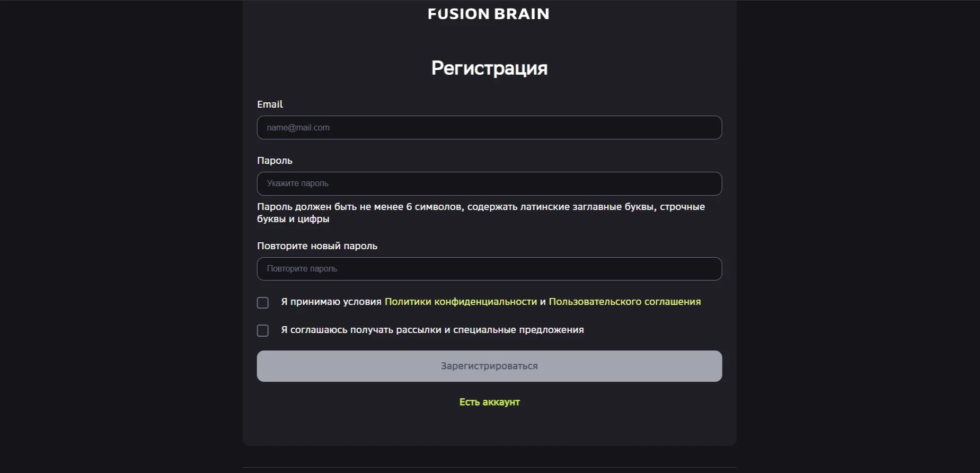Click the 'Регистрация' page heading

tap(489, 68)
